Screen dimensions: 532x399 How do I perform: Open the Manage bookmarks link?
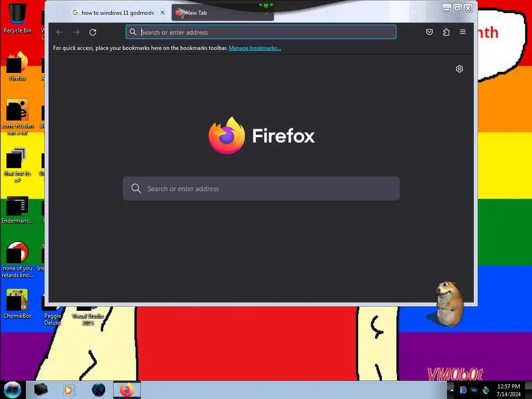(255, 48)
